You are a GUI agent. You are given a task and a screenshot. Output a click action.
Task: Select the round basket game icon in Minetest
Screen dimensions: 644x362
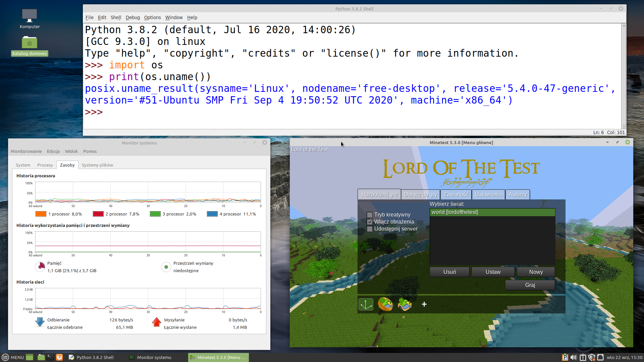385,304
